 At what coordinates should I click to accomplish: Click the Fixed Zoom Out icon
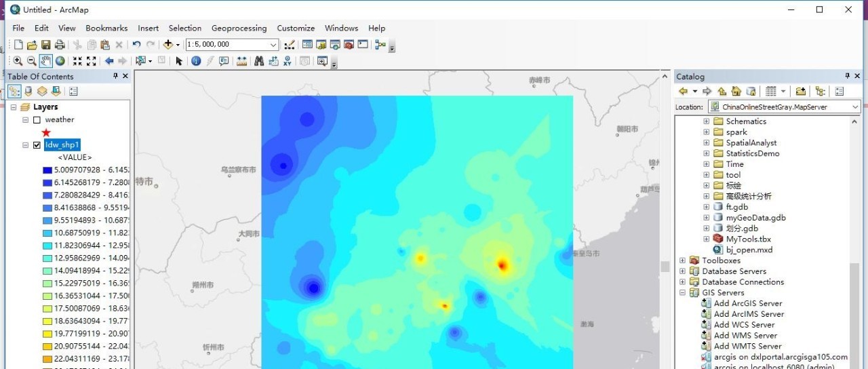pyautogui.click(x=91, y=61)
